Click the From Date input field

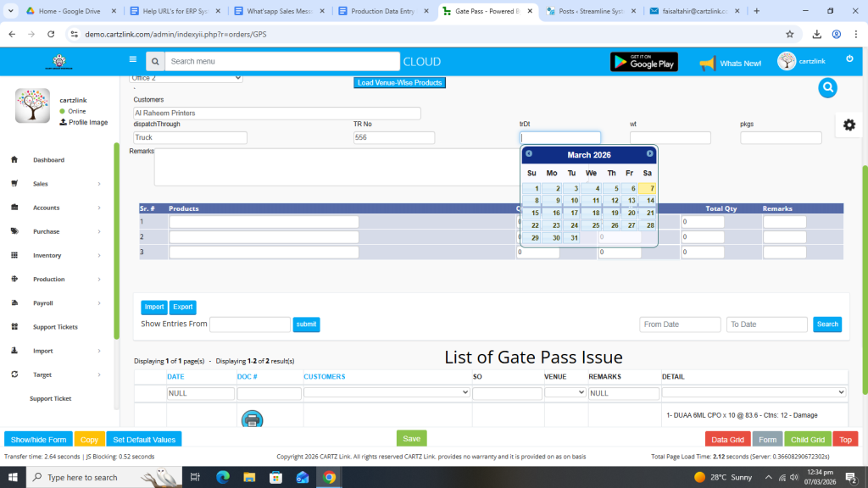coord(680,324)
